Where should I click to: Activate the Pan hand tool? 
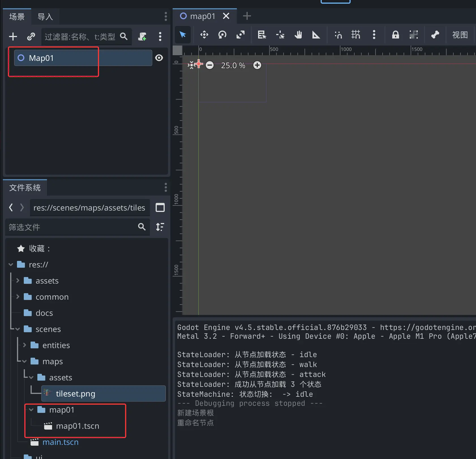coord(298,35)
